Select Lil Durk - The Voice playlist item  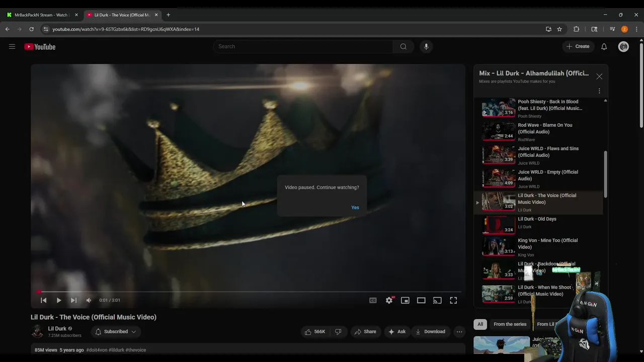pyautogui.click(x=539, y=202)
